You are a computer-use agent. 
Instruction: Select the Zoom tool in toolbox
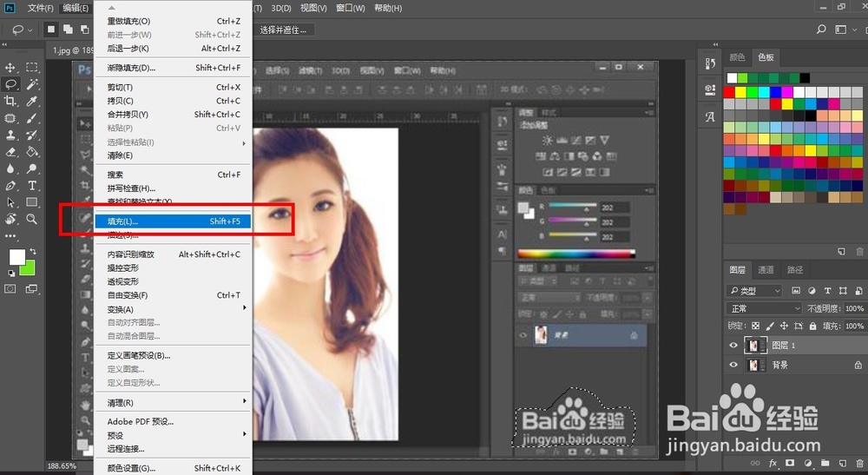[32, 219]
